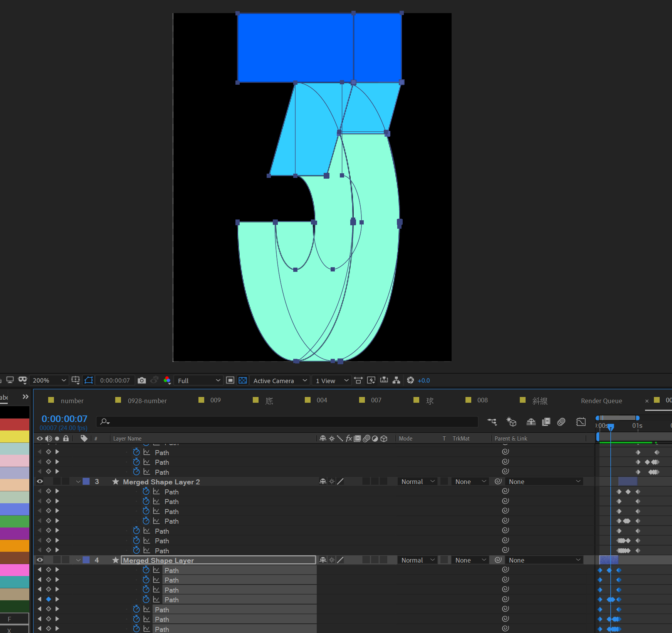Collapse the Merged Shape Layer 2 properties
The image size is (672, 633).
78,482
